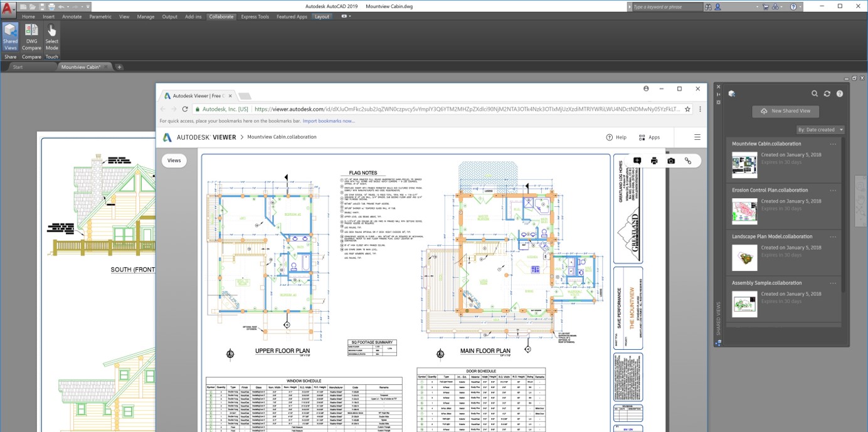
Task: Select the Layout ribbon tab
Action: tap(322, 17)
